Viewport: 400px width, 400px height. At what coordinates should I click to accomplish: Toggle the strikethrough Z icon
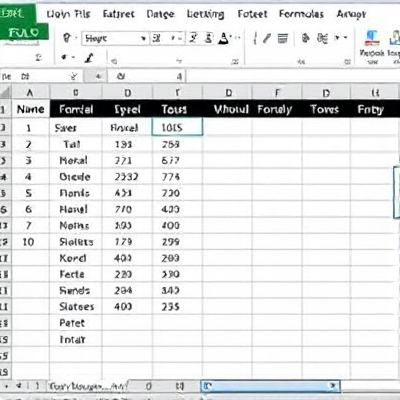point(193,38)
